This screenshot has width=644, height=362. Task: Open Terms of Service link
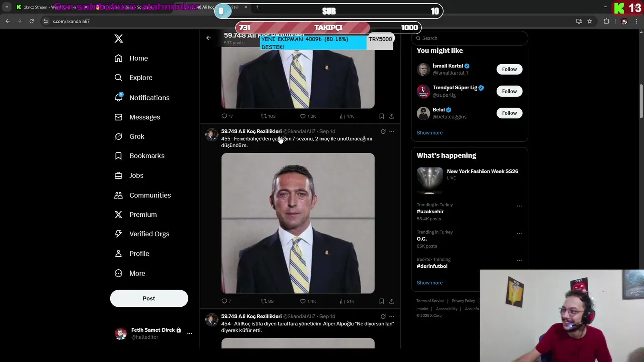point(430,301)
